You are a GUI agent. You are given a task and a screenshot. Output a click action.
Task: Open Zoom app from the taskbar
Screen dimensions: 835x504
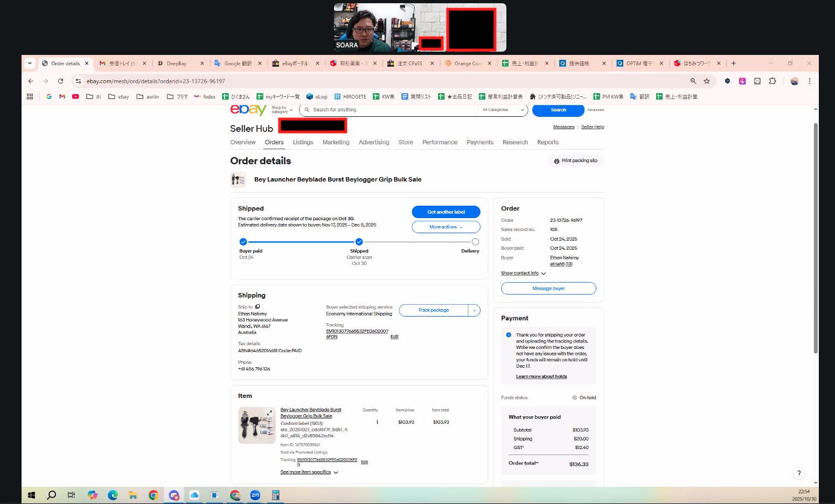(x=255, y=495)
